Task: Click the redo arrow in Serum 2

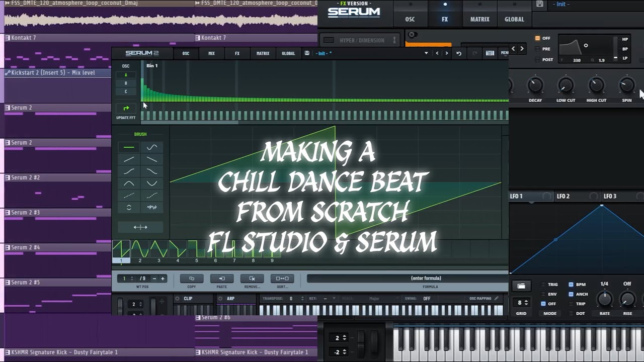Action: pos(475,53)
